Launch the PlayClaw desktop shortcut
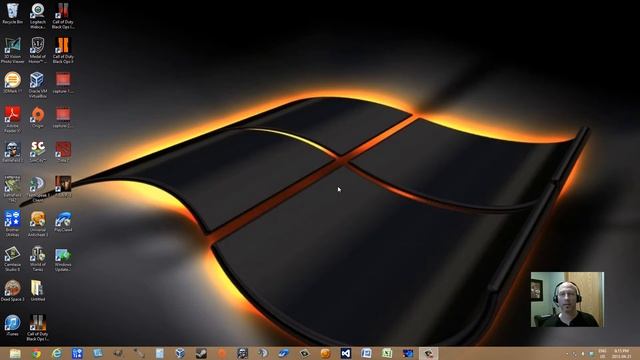 point(63,221)
